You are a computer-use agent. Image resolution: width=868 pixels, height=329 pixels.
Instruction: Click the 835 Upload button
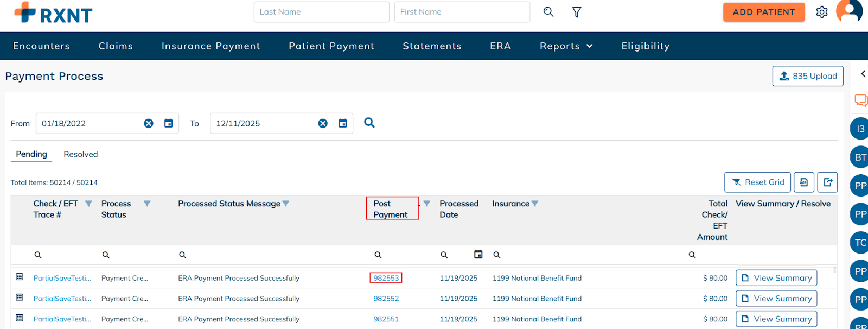(x=808, y=76)
